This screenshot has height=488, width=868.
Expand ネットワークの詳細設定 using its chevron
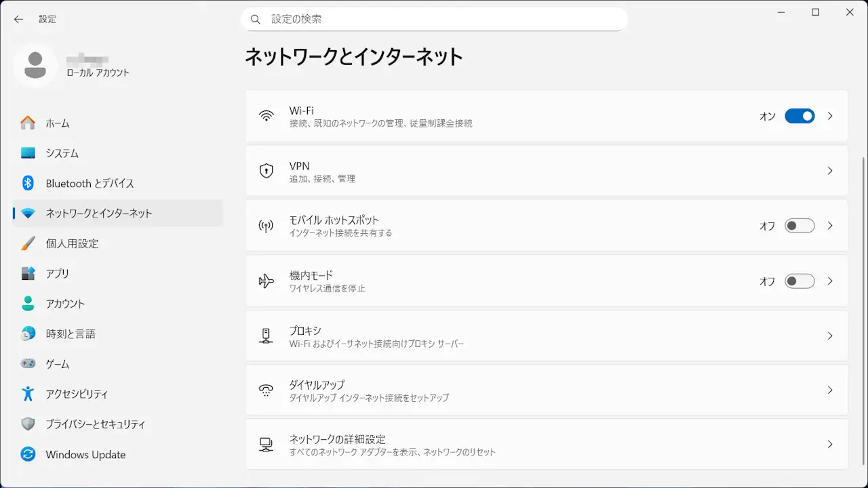830,445
